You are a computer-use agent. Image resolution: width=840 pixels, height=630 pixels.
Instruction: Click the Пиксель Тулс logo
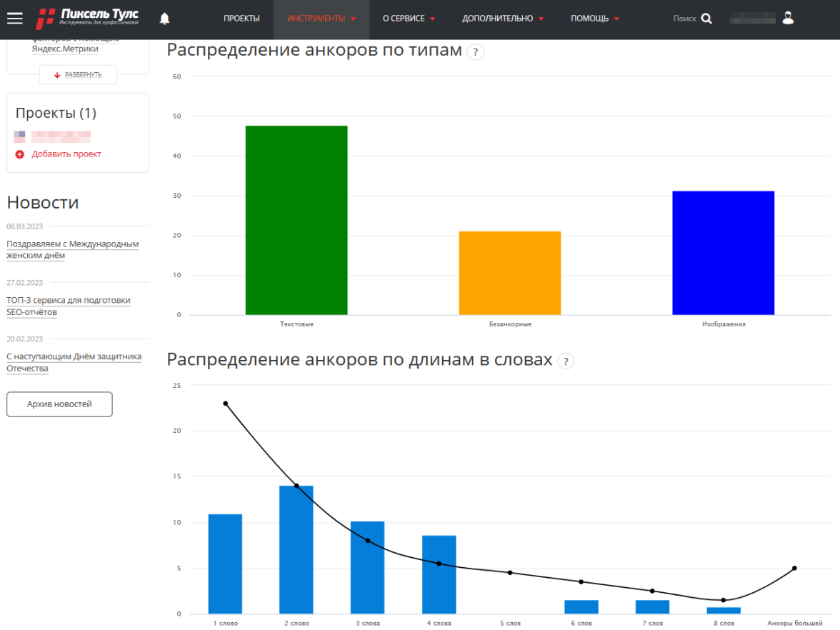(x=88, y=18)
